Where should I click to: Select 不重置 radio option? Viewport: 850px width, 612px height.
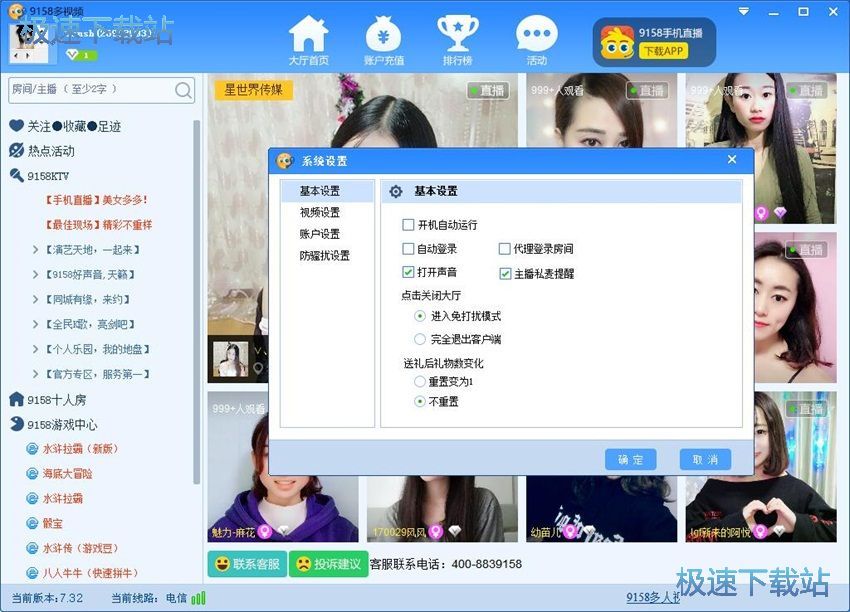point(420,402)
